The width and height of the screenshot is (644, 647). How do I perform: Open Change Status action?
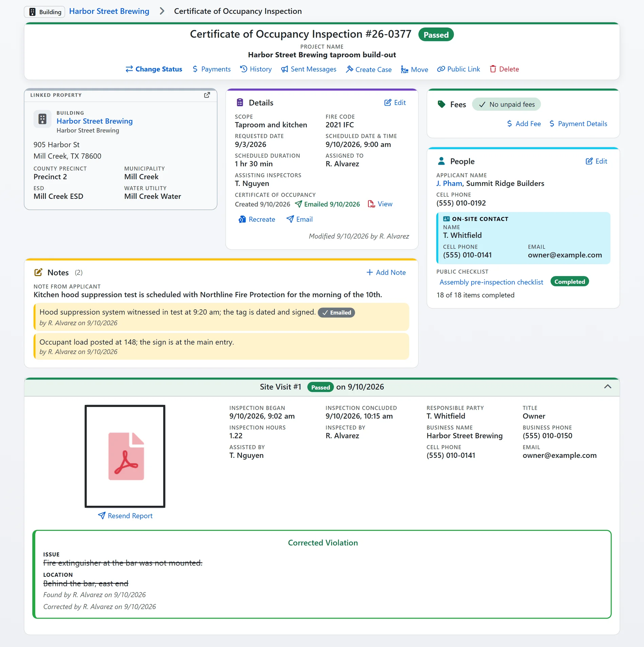(154, 69)
